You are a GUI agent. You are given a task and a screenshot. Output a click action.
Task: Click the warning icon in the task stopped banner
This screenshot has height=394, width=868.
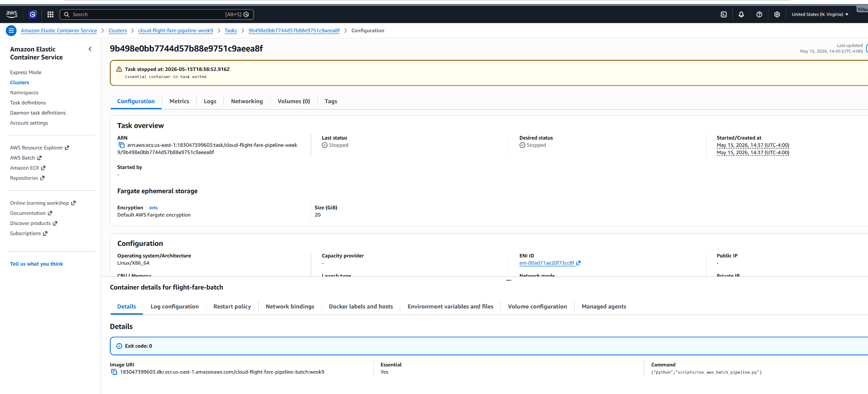coord(119,69)
